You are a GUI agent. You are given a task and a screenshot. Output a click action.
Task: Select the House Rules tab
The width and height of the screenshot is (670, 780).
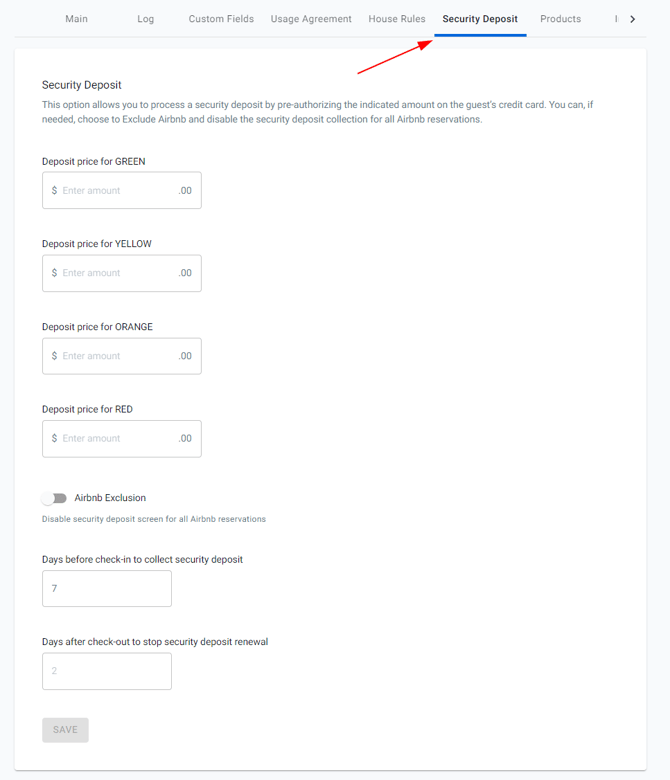click(x=397, y=19)
